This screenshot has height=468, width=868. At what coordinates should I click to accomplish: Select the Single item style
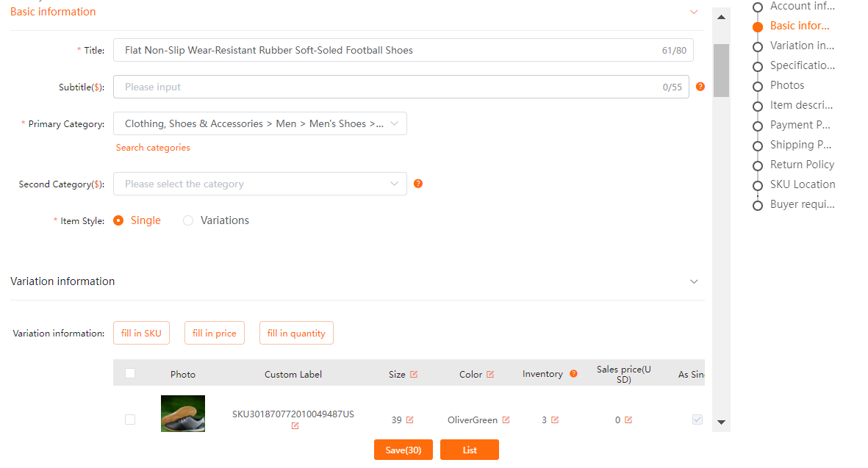[118, 220]
